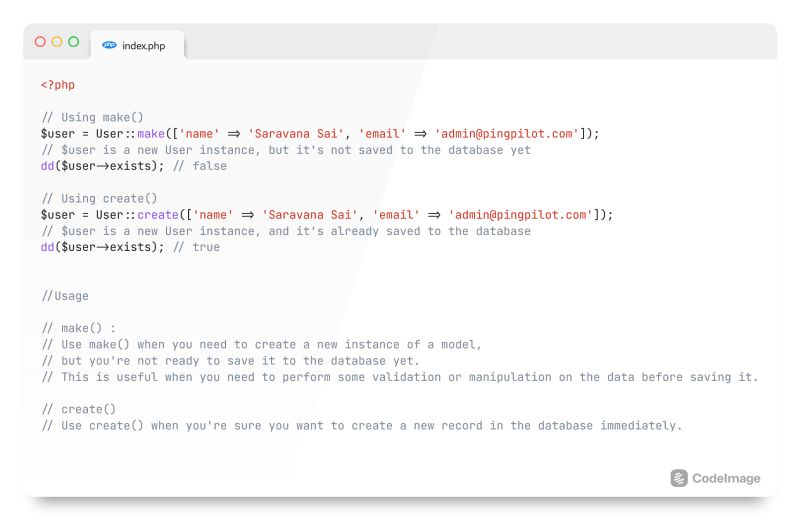Screen dimensions: 800x520
Task: Click the '// false' comment
Action: pos(199,166)
